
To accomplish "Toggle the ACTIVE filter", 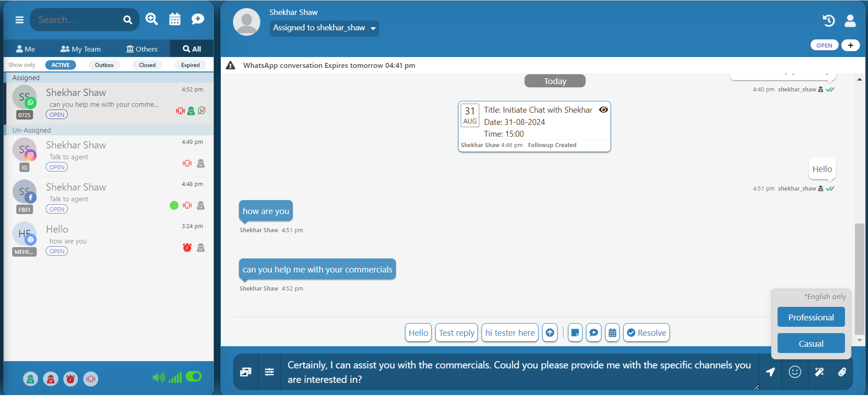I will click(61, 65).
